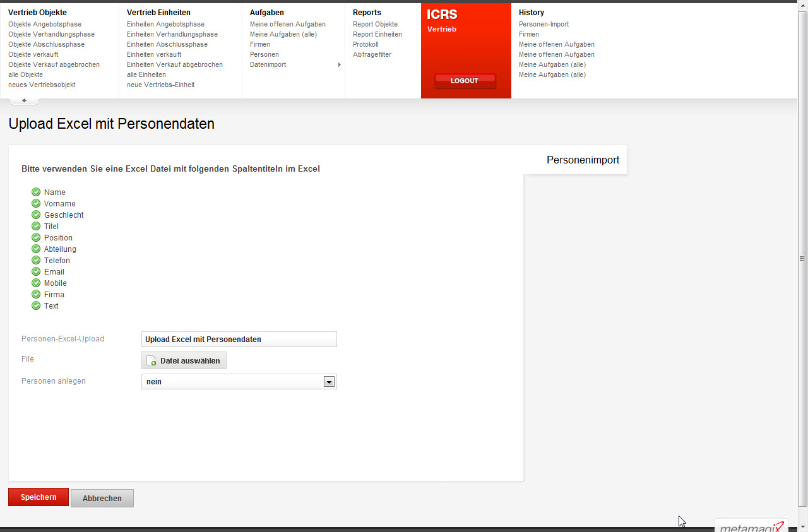808x532 pixels.
Task: Open Personen under Aufgaben
Action: tap(264, 54)
